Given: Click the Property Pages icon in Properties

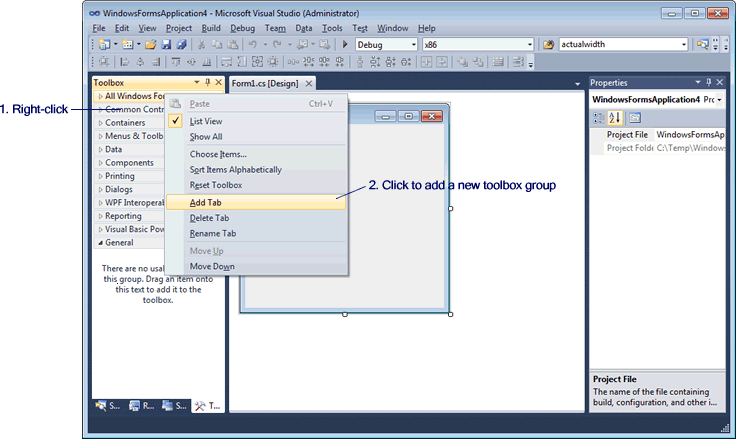Looking at the screenshot, I should coord(634,117).
